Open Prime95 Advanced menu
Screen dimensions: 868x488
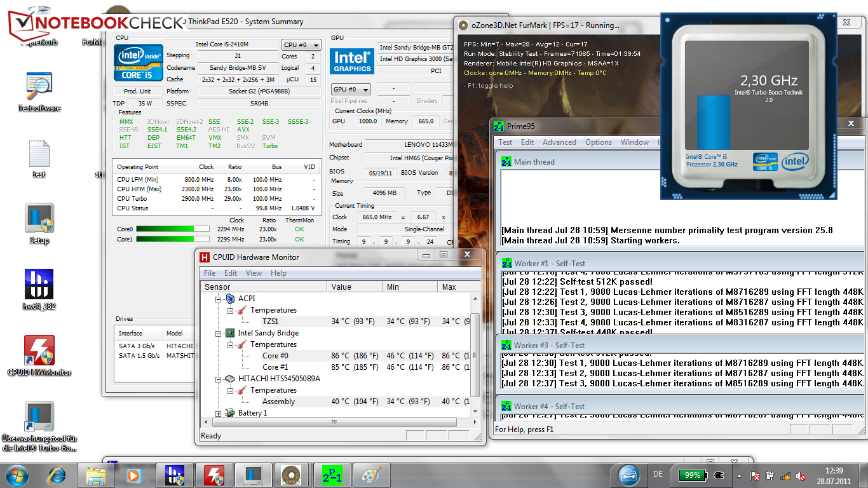(559, 142)
